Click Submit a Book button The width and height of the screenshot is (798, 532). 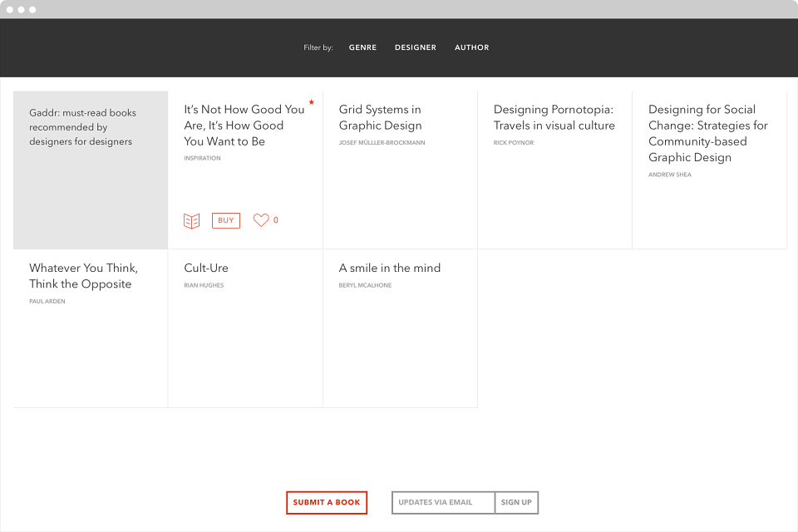(x=327, y=502)
